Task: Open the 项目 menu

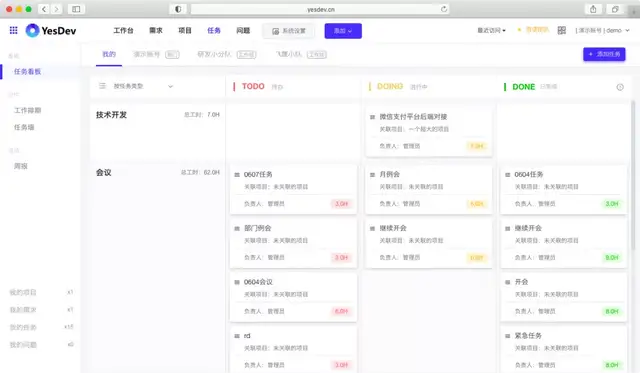Action: point(185,31)
